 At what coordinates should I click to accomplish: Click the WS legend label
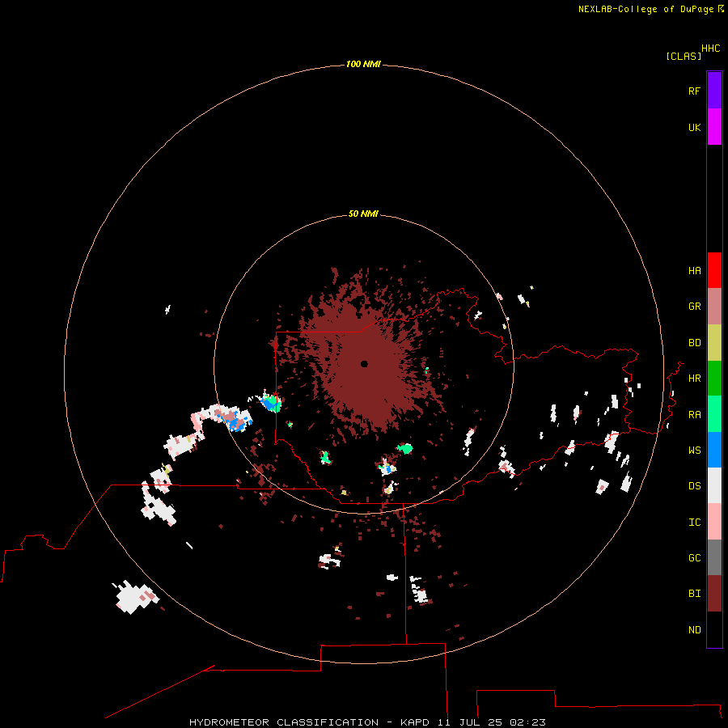tap(694, 450)
